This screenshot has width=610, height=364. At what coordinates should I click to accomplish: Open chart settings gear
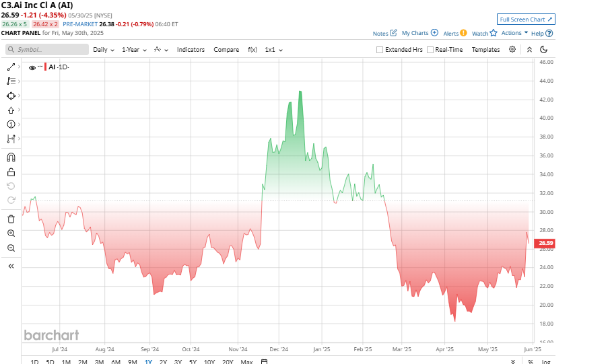pos(512,49)
